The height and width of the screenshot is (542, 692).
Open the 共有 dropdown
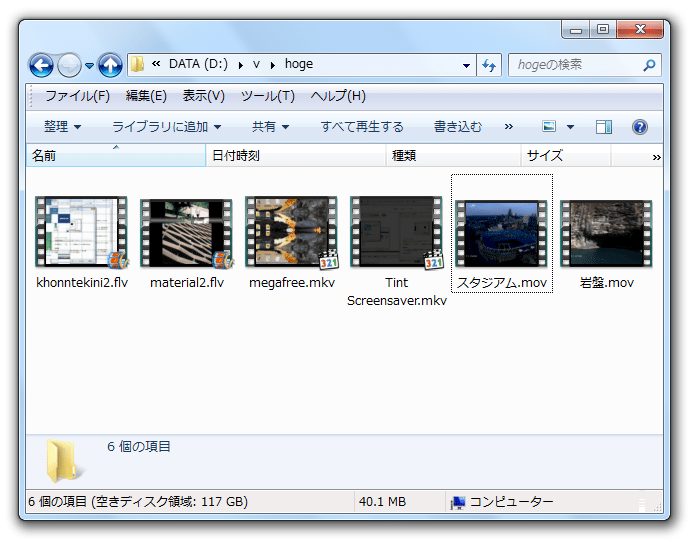click(271, 127)
